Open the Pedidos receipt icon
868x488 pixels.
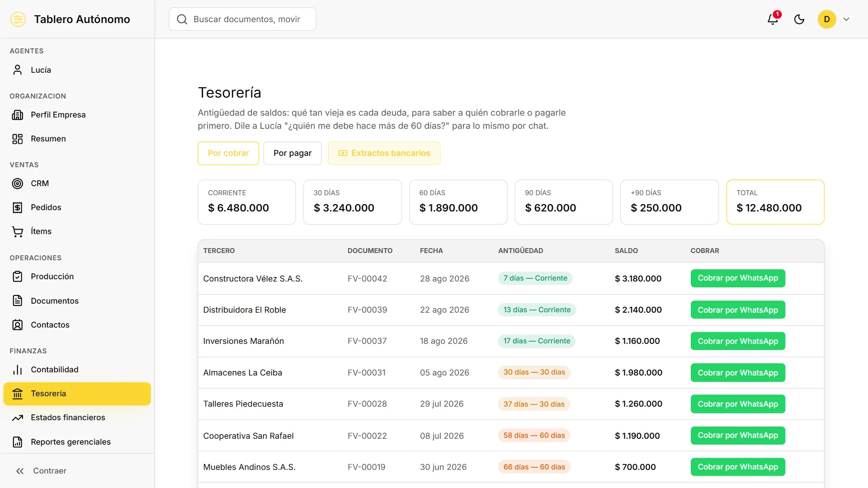point(17,207)
